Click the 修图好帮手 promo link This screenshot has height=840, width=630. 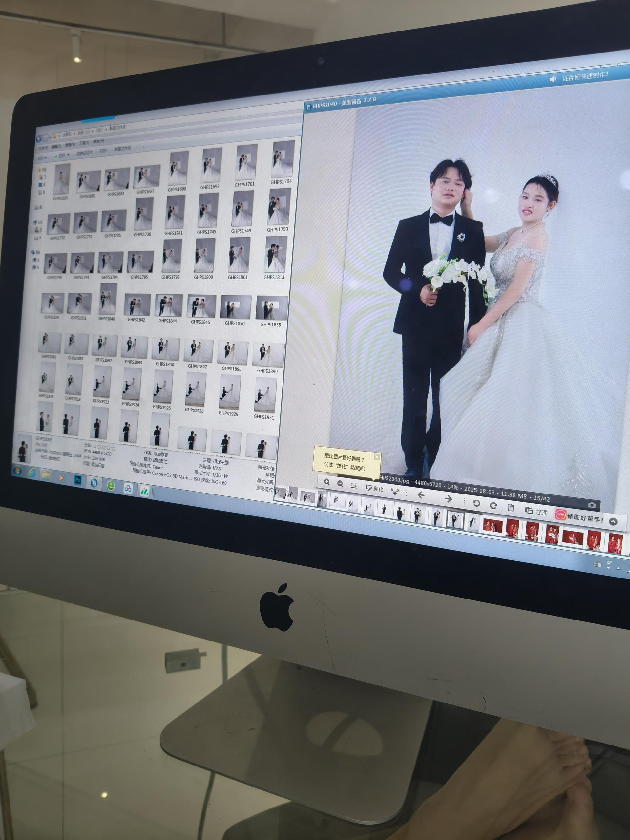(579, 517)
